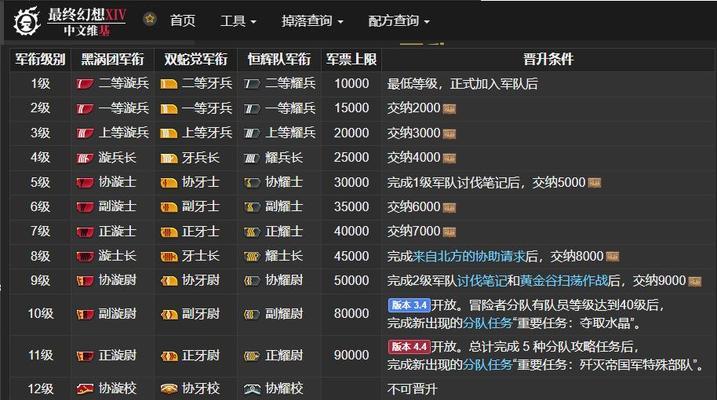Open the 讨伐笔记 link in the 9级 row
Viewport: 717px width, 400px height.
pyautogui.click(x=482, y=281)
